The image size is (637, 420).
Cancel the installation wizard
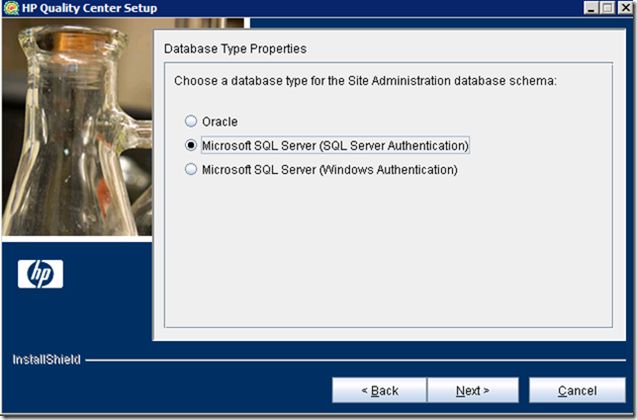(577, 390)
